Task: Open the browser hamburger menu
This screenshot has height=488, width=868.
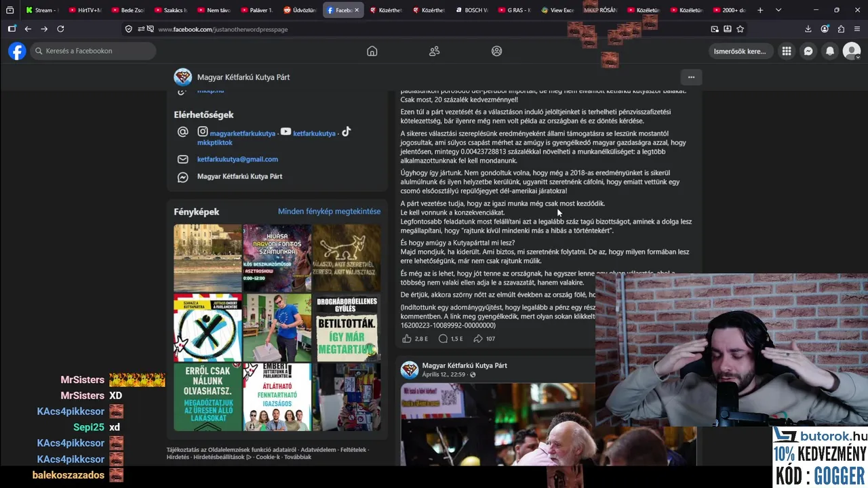Action: click(857, 29)
